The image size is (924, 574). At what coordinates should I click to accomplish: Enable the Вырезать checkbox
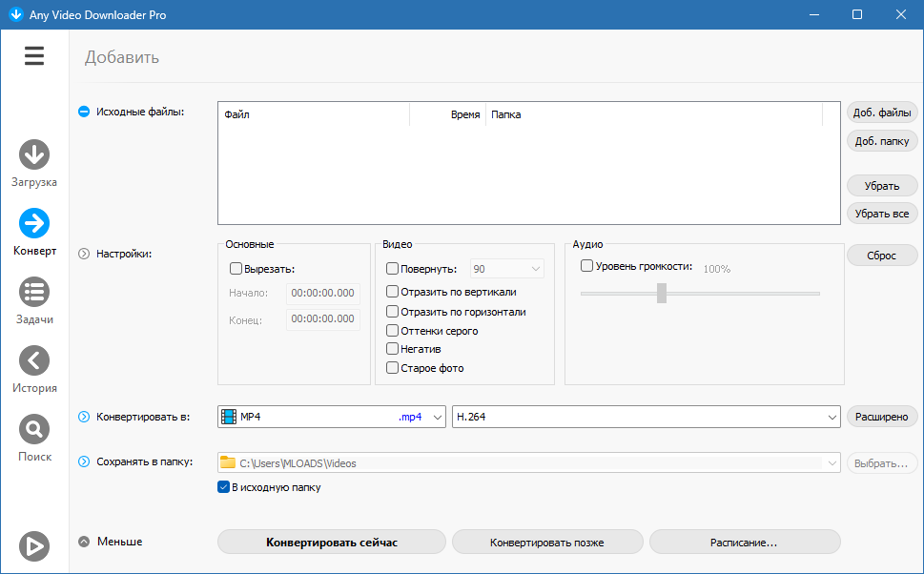point(236,269)
